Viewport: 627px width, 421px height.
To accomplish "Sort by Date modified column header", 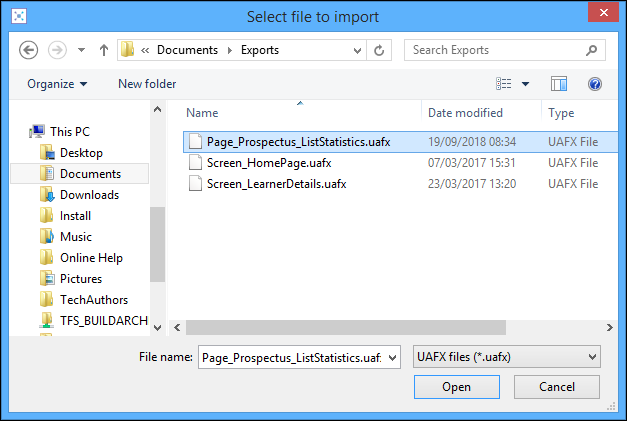I will coord(465,113).
